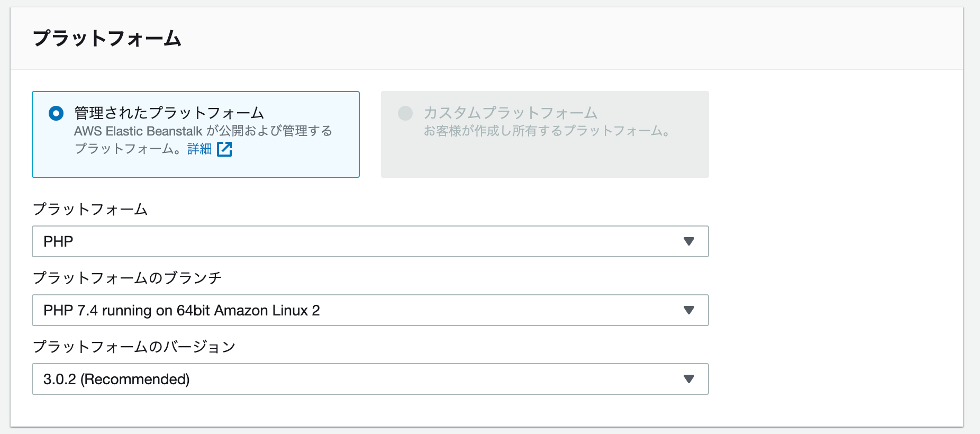Click the open-in-new-tab icon after プラットフォーム details

tap(225, 150)
